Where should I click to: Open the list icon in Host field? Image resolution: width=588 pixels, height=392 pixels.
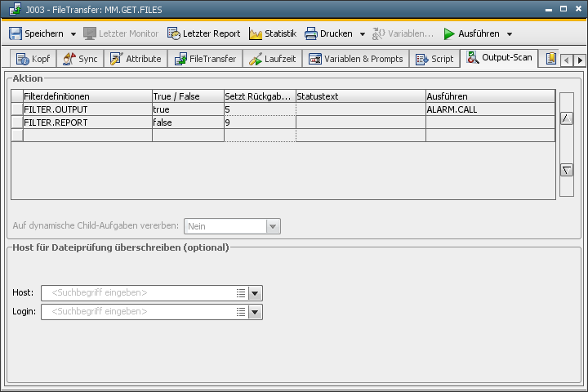[x=241, y=293]
